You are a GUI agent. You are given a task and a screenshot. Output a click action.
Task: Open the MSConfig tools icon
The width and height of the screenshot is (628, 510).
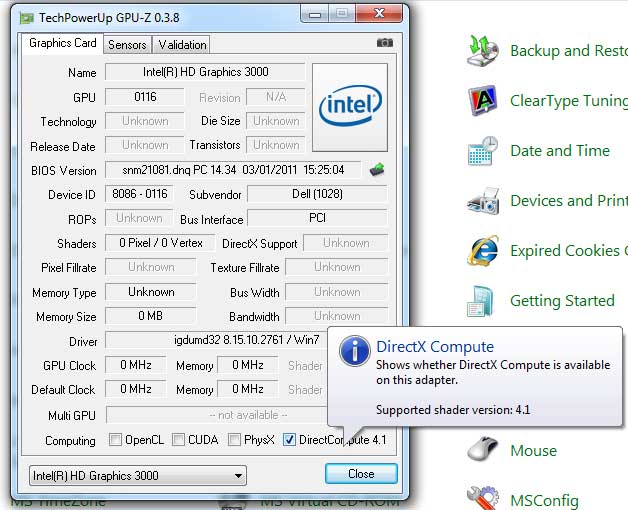(483, 498)
